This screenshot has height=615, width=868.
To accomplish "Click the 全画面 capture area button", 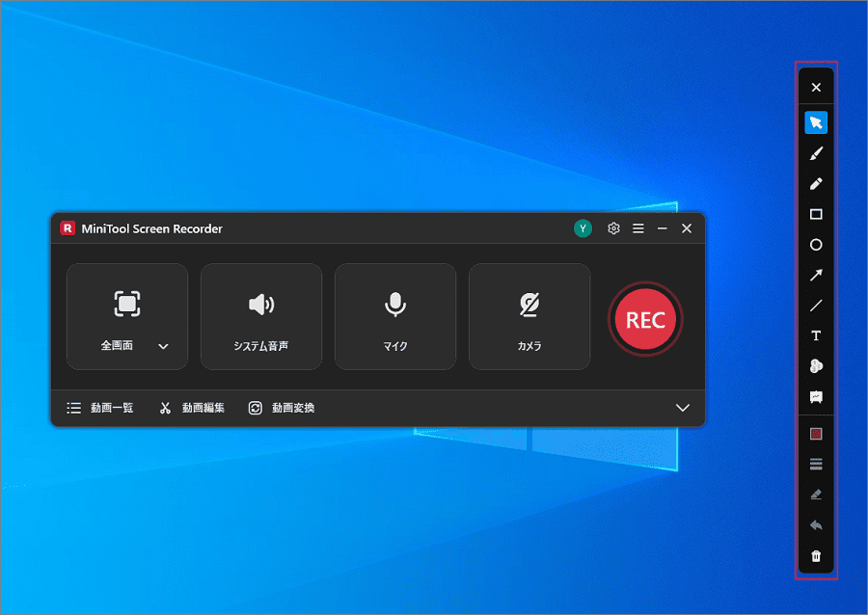I will click(x=126, y=316).
